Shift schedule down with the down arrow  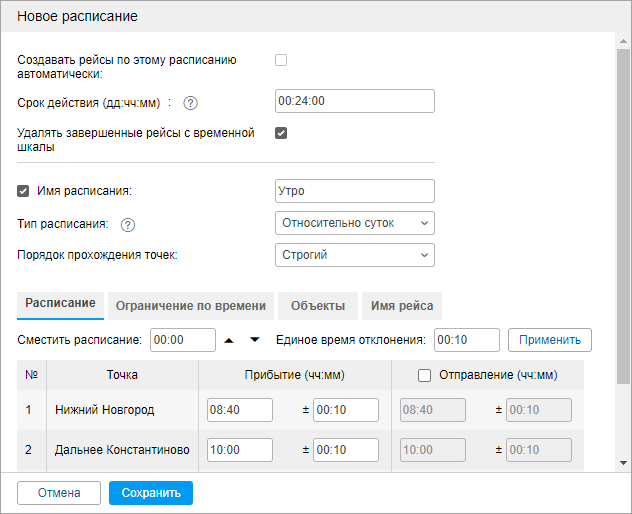[254, 340]
